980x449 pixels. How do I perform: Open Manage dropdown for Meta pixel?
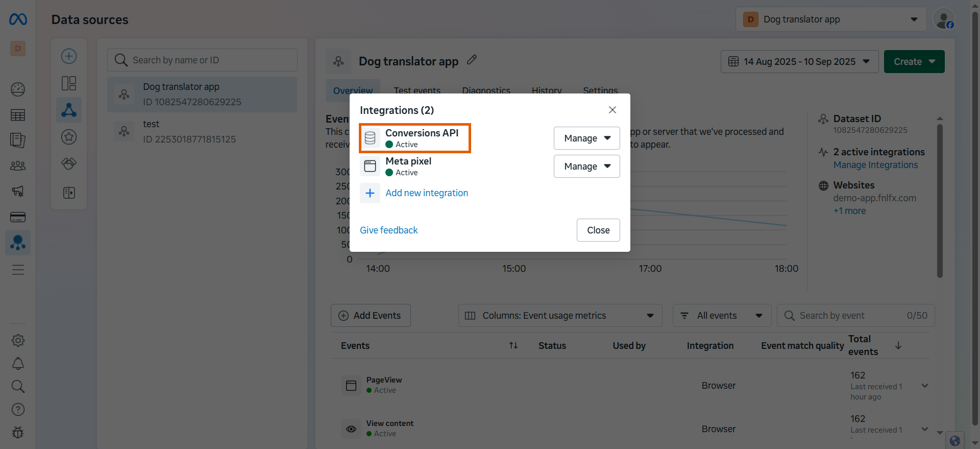(x=587, y=166)
